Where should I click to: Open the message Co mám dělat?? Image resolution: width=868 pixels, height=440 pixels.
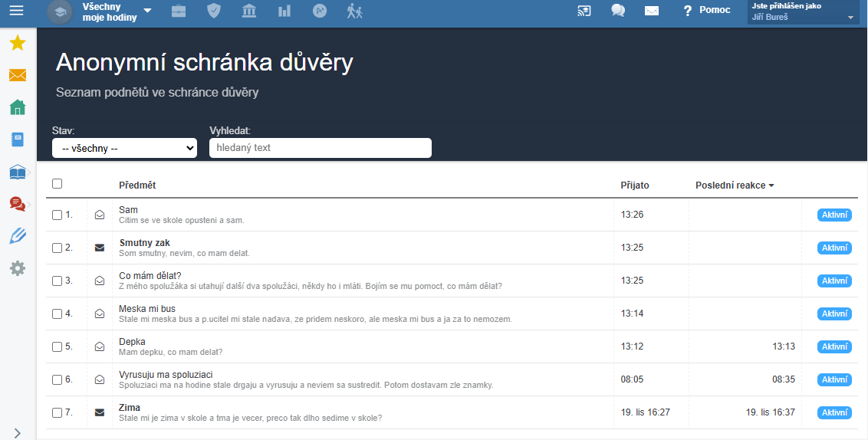pyautogui.click(x=150, y=276)
